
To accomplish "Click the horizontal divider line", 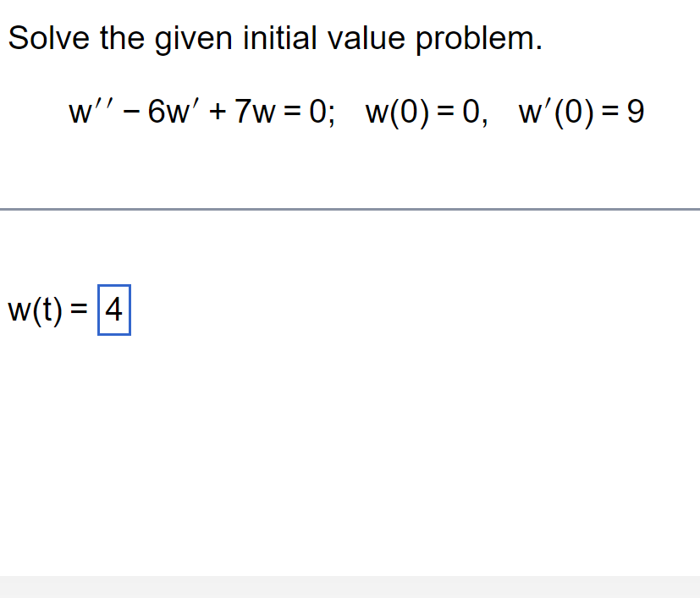I will (x=350, y=206).
